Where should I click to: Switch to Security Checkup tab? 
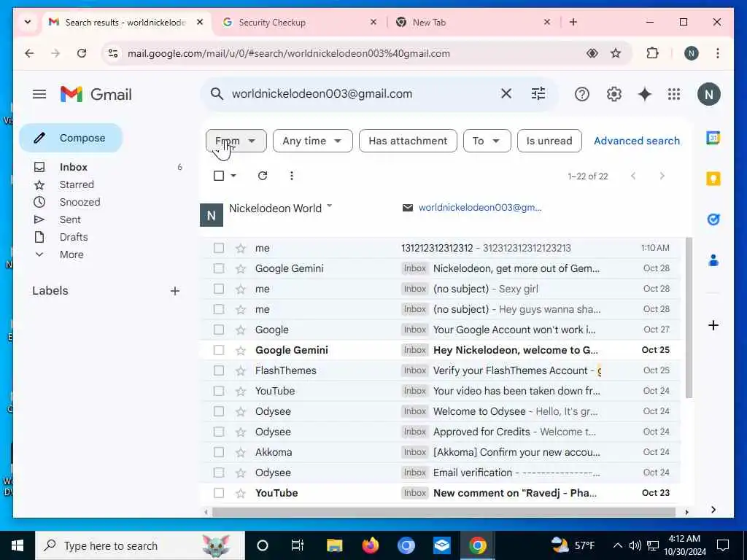click(299, 23)
